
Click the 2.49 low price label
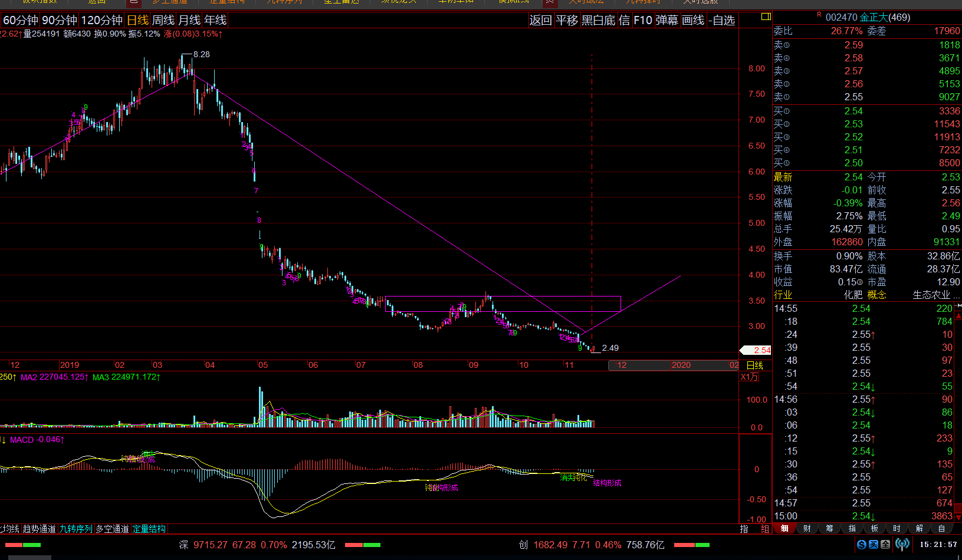point(610,348)
